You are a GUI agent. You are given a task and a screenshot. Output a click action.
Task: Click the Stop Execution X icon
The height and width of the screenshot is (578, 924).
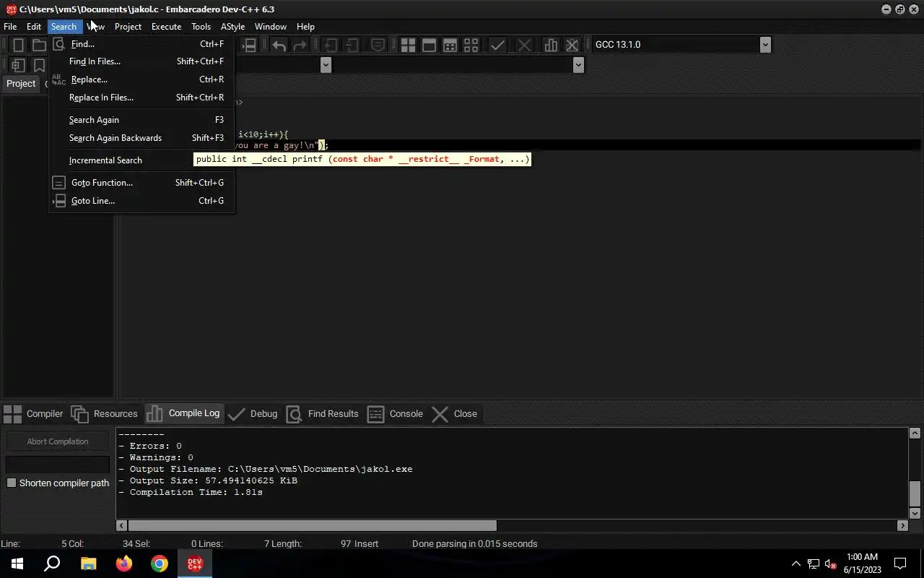(x=524, y=45)
